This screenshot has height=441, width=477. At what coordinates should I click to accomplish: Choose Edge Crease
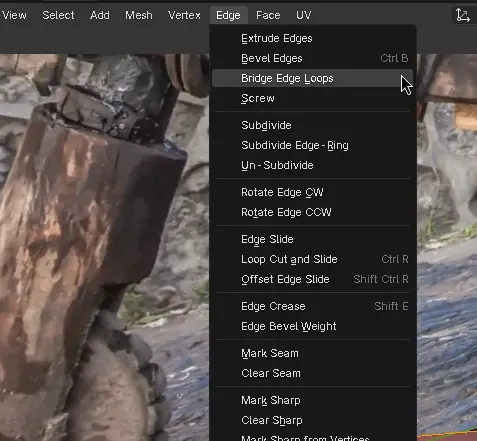pyautogui.click(x=312, y=306)
